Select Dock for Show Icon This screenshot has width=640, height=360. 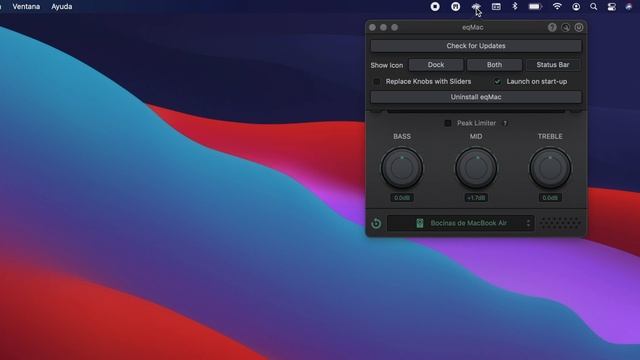(436, 65)
